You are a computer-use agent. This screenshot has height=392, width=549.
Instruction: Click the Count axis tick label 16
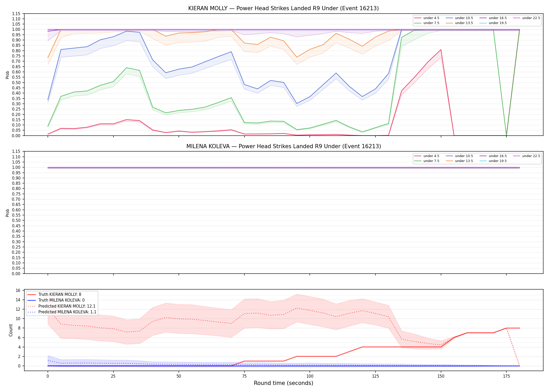(18, 290)
